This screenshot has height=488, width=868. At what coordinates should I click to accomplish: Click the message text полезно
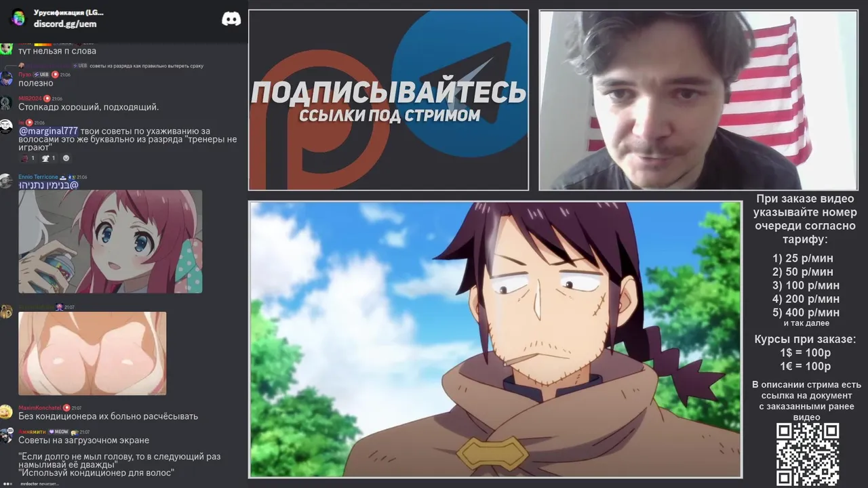point(35,83)
